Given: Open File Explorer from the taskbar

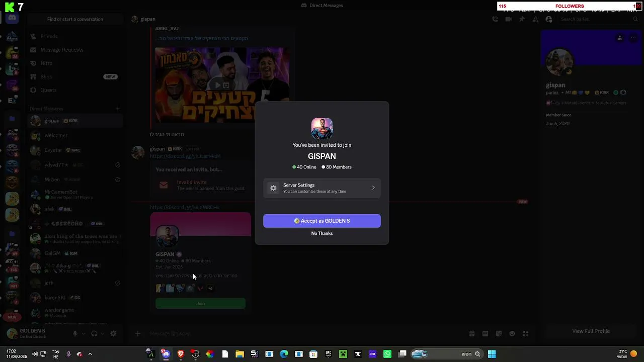Looking at the screenshot, I should tap(239, 354).
